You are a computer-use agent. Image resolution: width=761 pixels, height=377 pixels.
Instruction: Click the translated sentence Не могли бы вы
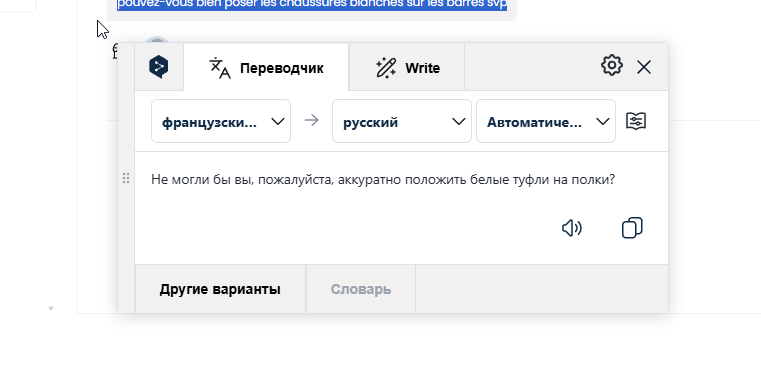click(383, 180)
